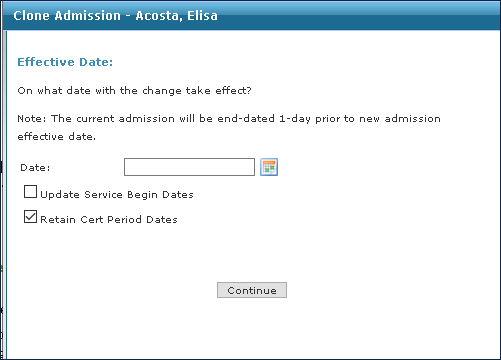Show the date chooser next to the Date field
The image size is (501, 360).
click(x=269, y=167)
